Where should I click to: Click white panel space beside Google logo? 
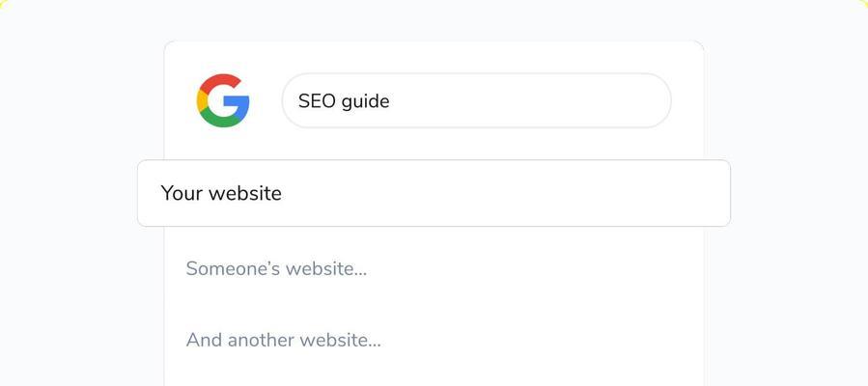pos(265,100)
